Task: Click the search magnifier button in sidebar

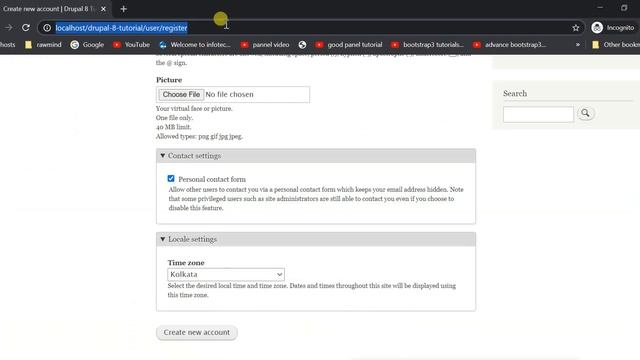Action: (585, 113)
